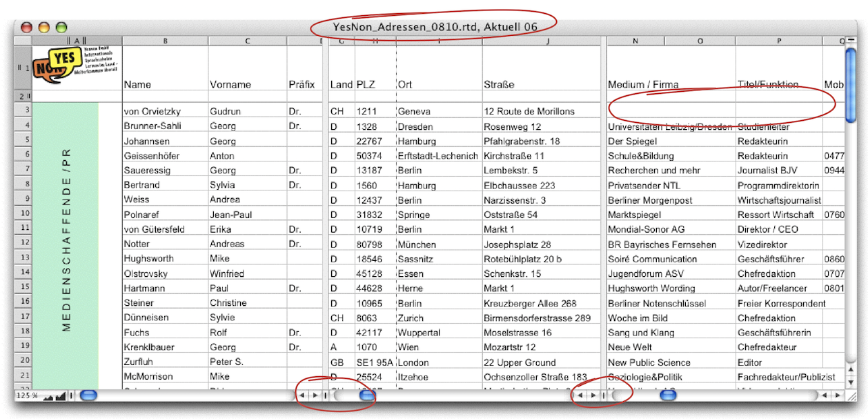This screenshot has height=419, width=868.
Task: Click the large mountain zoom-in icon
Action: point(61,396)
